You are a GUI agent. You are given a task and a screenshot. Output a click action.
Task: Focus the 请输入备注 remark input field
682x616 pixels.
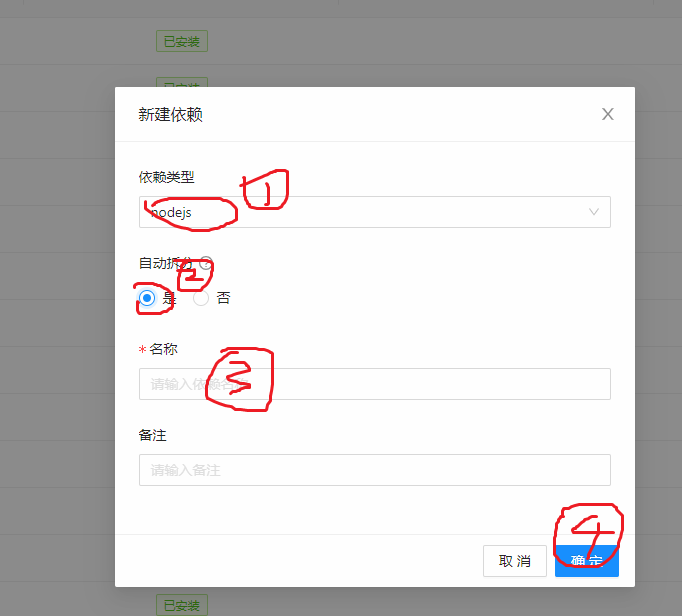click(x=374, y=470)
